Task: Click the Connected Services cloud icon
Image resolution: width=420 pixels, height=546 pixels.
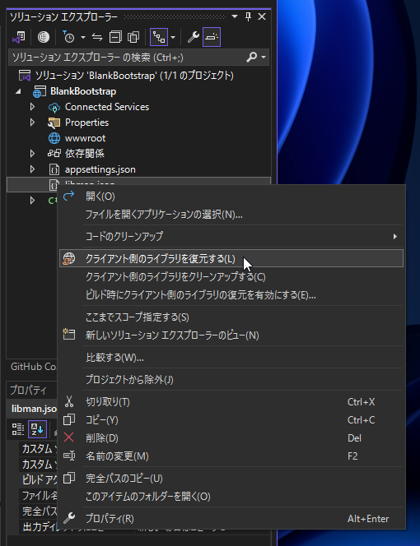Action: pyautogui.click(x=54, y=107)
